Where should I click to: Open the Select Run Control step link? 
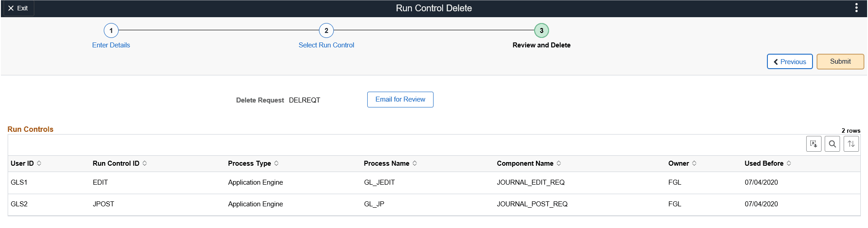(326, 45)
